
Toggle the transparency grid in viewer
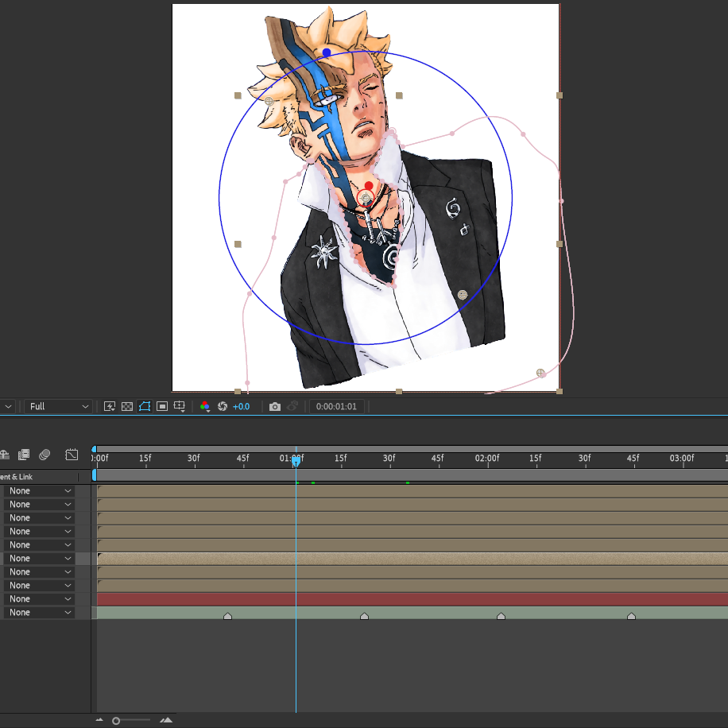(x=126, y=407)
